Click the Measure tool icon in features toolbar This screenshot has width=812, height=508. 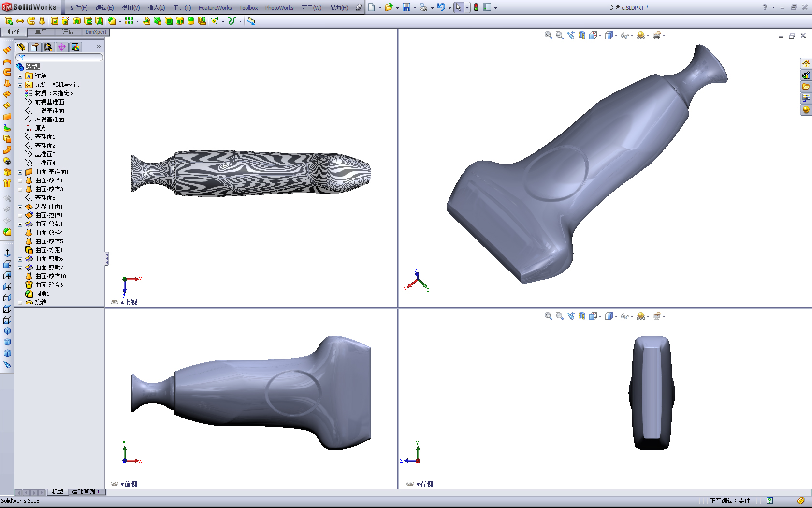coord(251,21)
